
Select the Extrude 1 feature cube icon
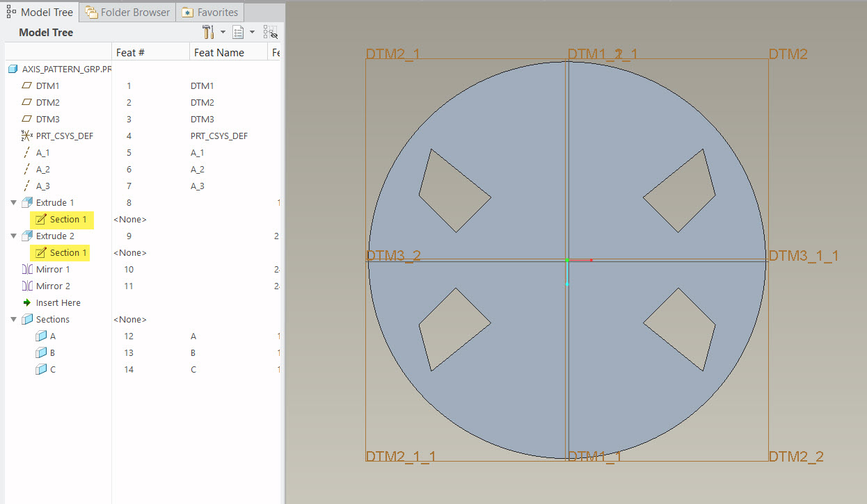click(26, 202)
